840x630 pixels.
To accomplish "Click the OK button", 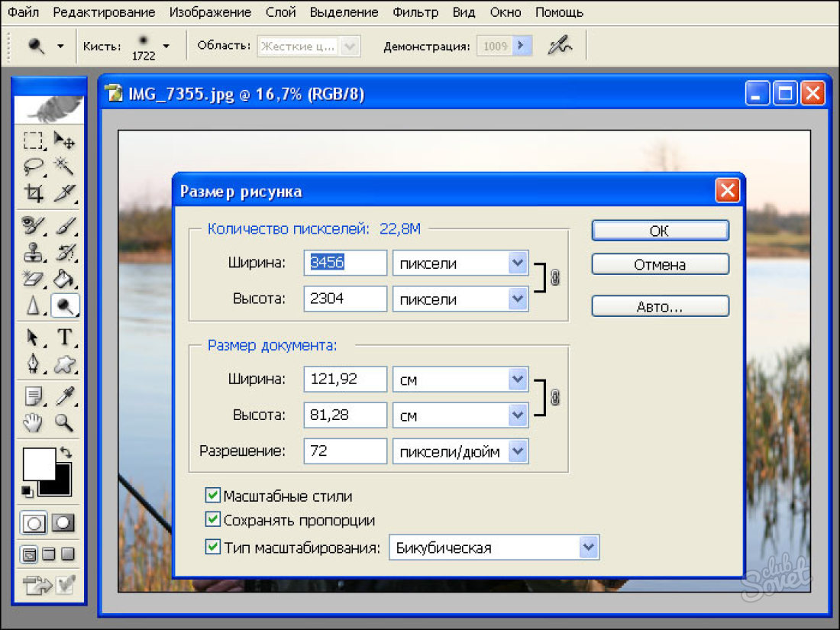I will tap(660, 231).
